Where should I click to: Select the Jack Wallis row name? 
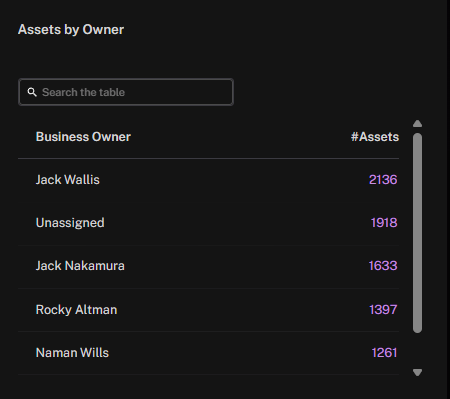point(68,180)
